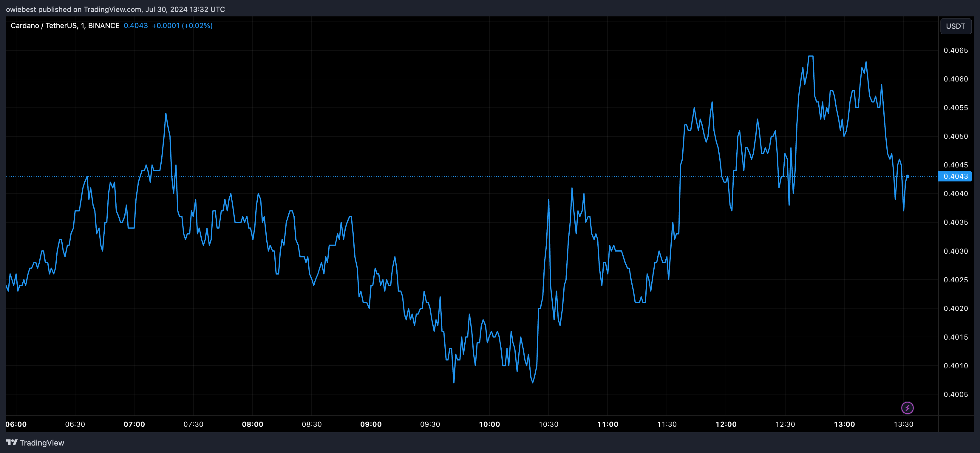Click the highlighted 0.4043 price axis label
Viewport: 980px width, 453px height.
pyautogui.click(x=955, y=176)
